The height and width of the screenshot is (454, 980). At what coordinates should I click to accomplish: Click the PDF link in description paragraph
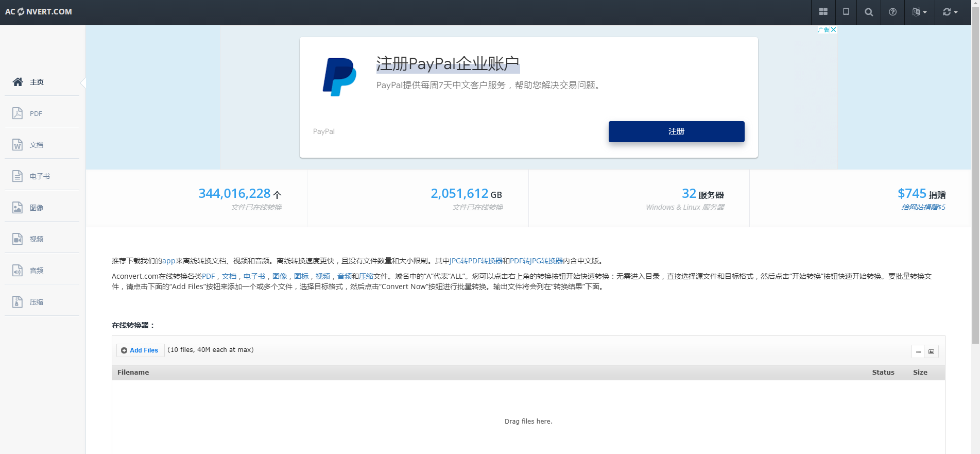click(x=208, y=276)
